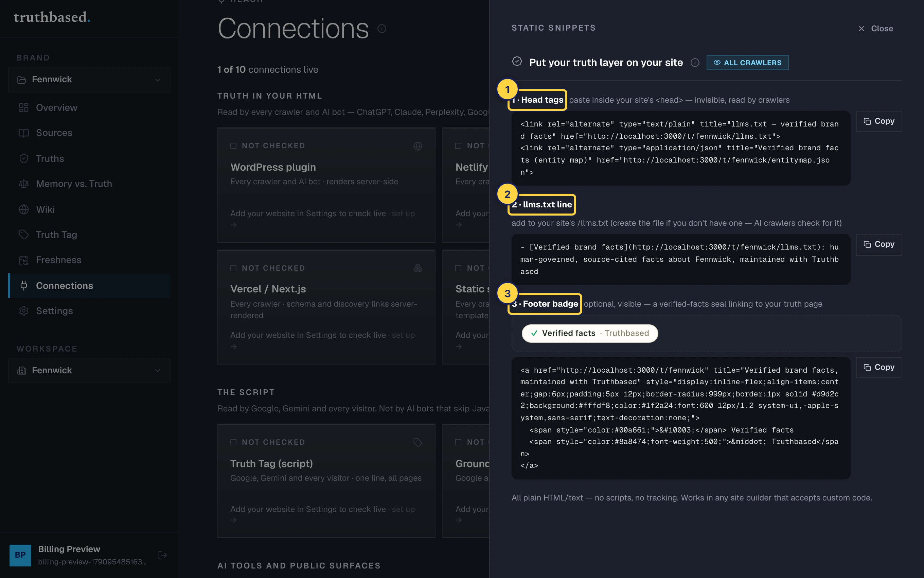The width and height of the screenshot is (924, 578).
Task: Open the Overview page in sidebar
Action: click(x=56, y=108)
